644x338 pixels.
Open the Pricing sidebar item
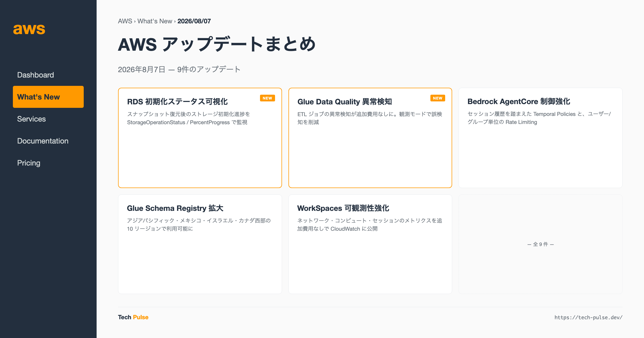(x=48, y=163)
